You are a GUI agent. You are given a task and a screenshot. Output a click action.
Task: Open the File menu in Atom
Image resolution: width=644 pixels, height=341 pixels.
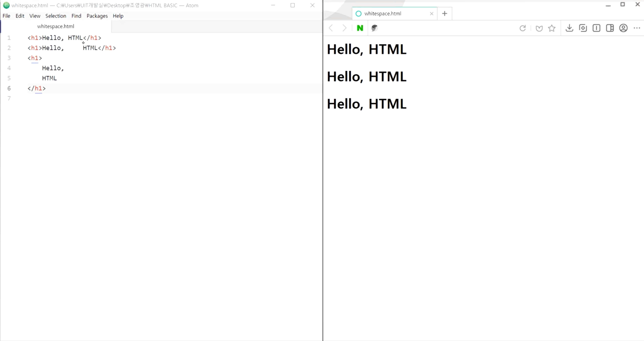[6, 16]
